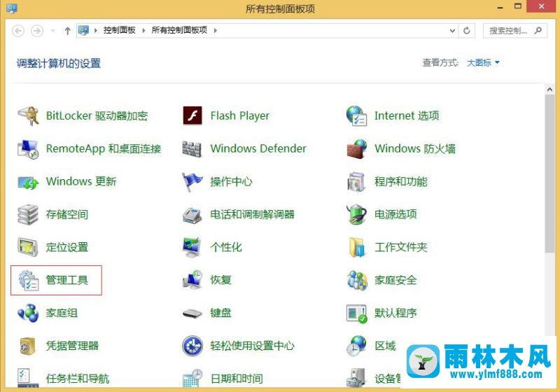560x392 pixels.
Task: Open the 默认程序 icon
Action: click(x=356, y=314)
